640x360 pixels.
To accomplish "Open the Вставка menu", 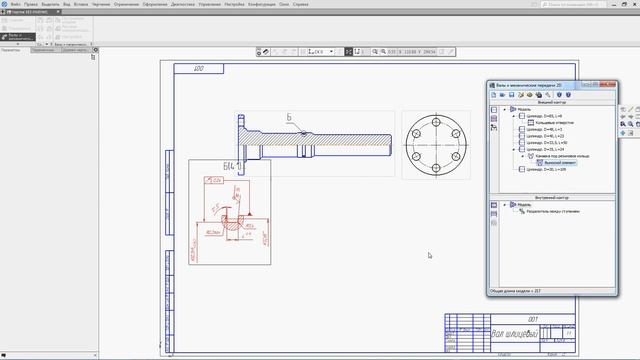I will tap(81, 4).
